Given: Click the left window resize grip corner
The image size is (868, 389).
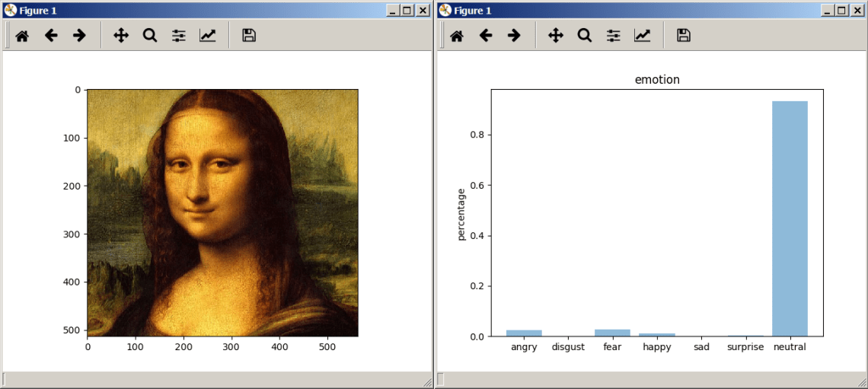Looking at the screenshot, I should pyautogui.click(x=427, y=382).
